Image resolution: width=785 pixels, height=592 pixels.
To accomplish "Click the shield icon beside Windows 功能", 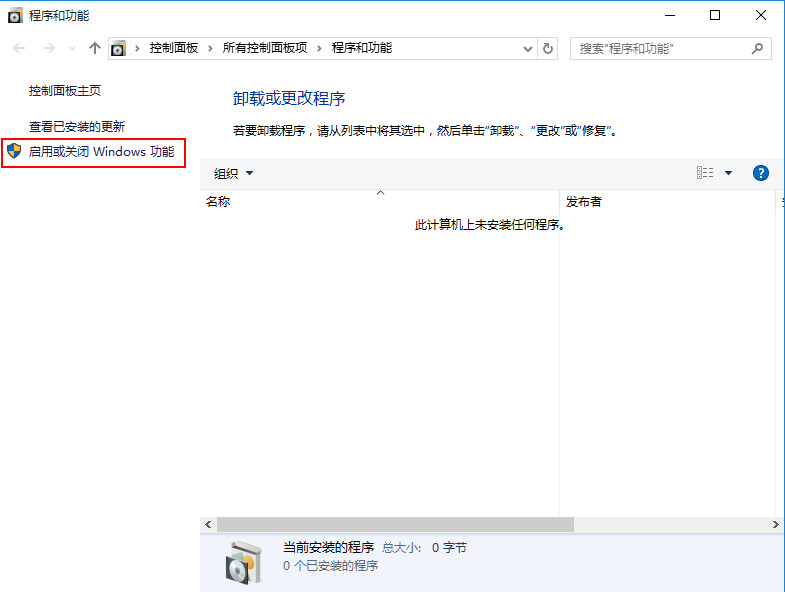I will 14,150.
